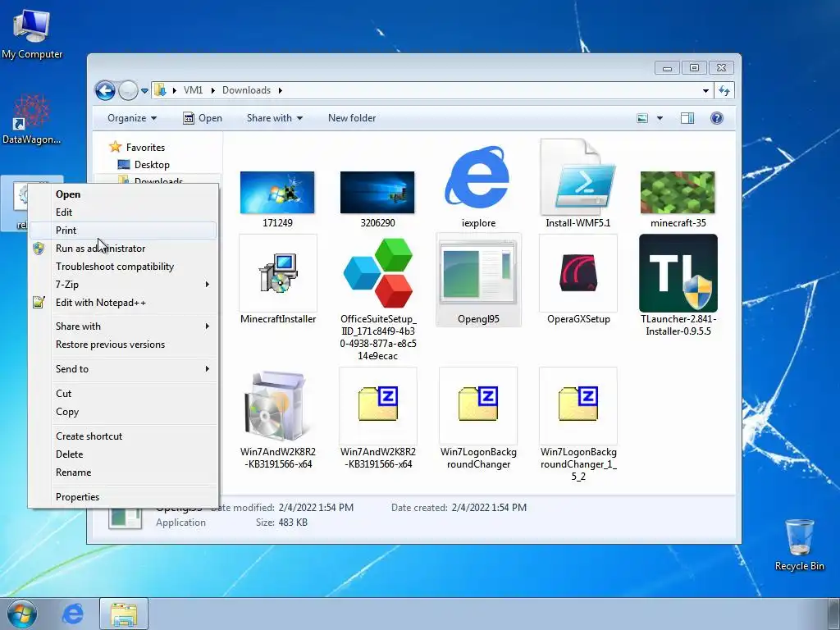Select the OfficeSuiteSetup installer icon
This screenshot has width=840, height=630.
coord(377,272)
